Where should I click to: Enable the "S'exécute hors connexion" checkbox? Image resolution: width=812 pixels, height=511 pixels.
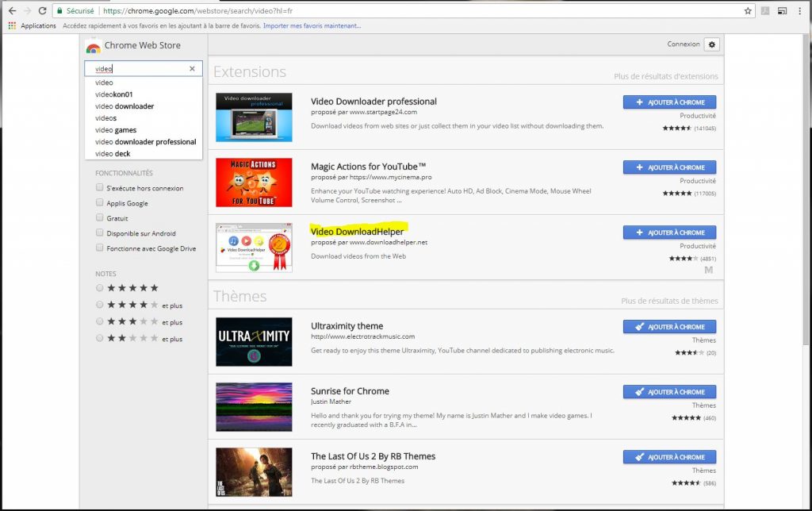tap(100, 188)
